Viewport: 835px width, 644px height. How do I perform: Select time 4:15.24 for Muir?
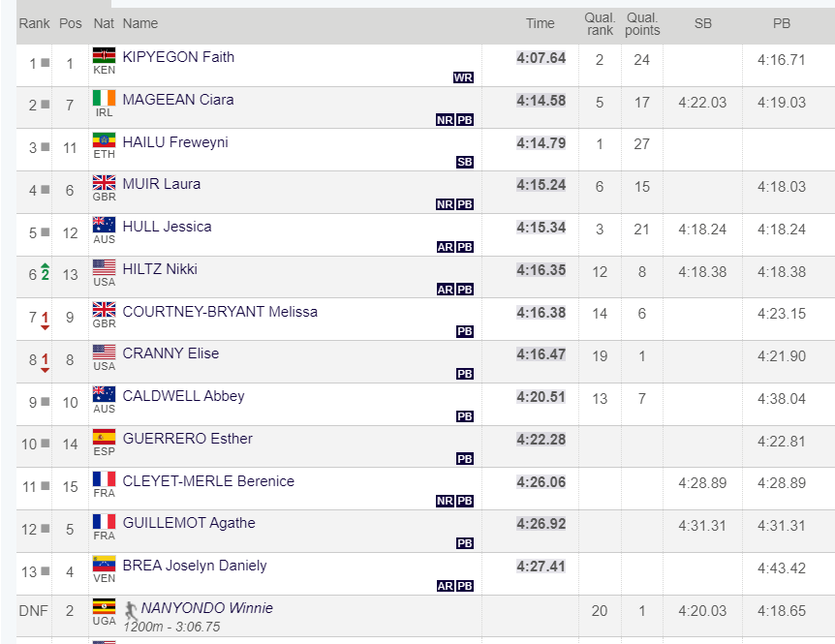point(541,185)
